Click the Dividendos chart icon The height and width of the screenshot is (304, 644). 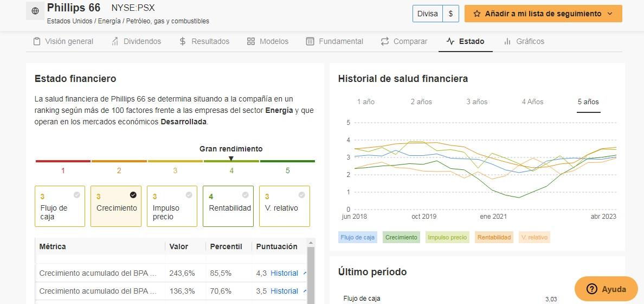coord(115,41)
